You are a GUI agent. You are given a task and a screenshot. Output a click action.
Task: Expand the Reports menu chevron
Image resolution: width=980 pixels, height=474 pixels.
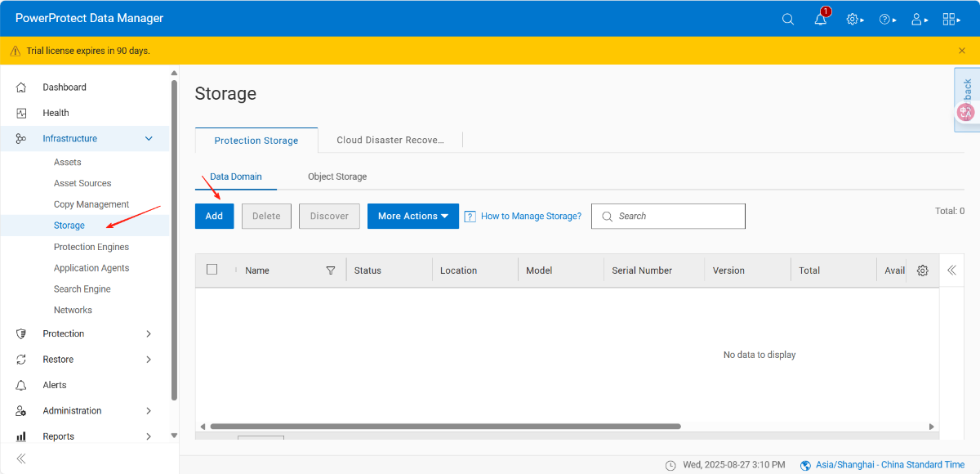(x=149, y=436)
